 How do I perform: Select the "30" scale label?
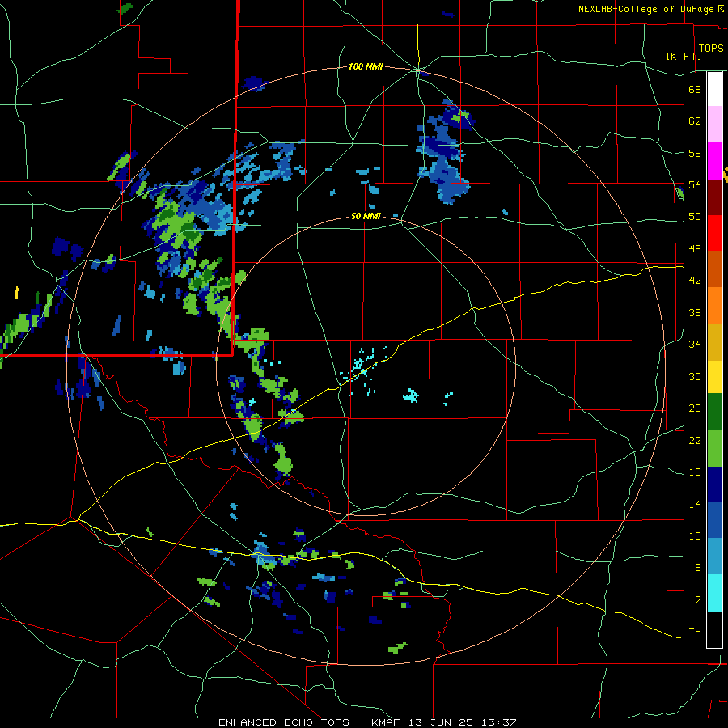(695, 376)
